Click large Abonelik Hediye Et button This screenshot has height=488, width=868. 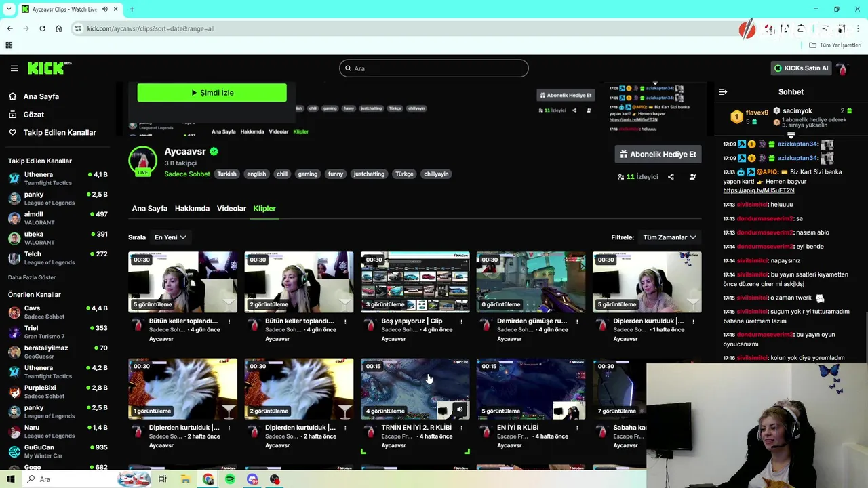(658, 155)
